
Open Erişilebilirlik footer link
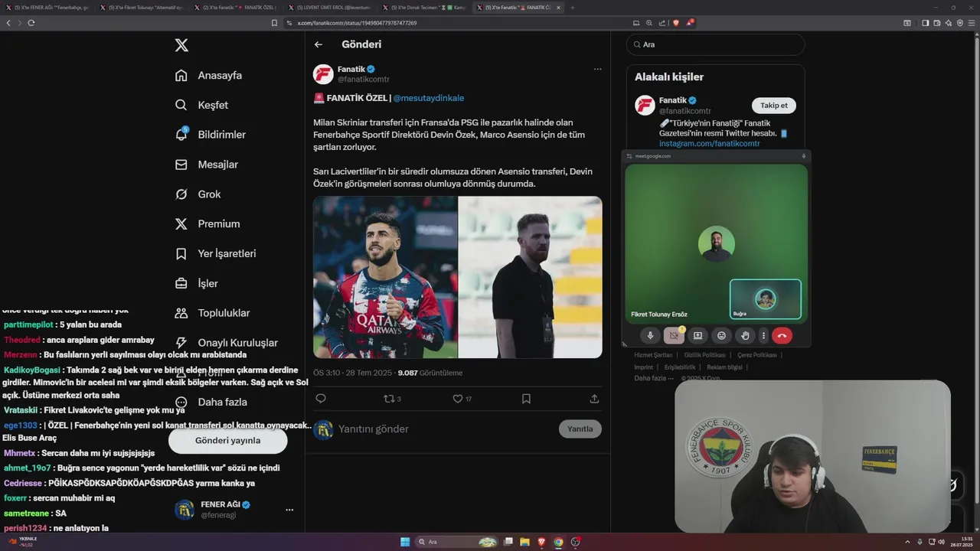[680, 367]
